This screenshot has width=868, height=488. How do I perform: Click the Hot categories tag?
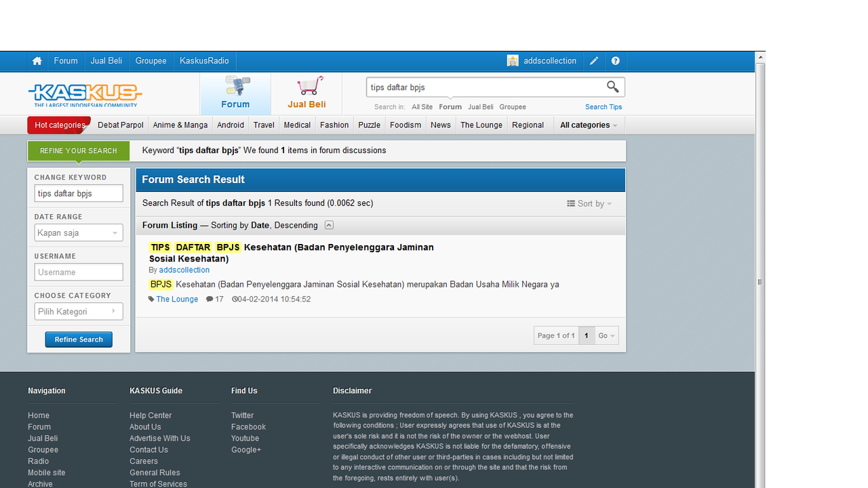click(x=59, y=125)
